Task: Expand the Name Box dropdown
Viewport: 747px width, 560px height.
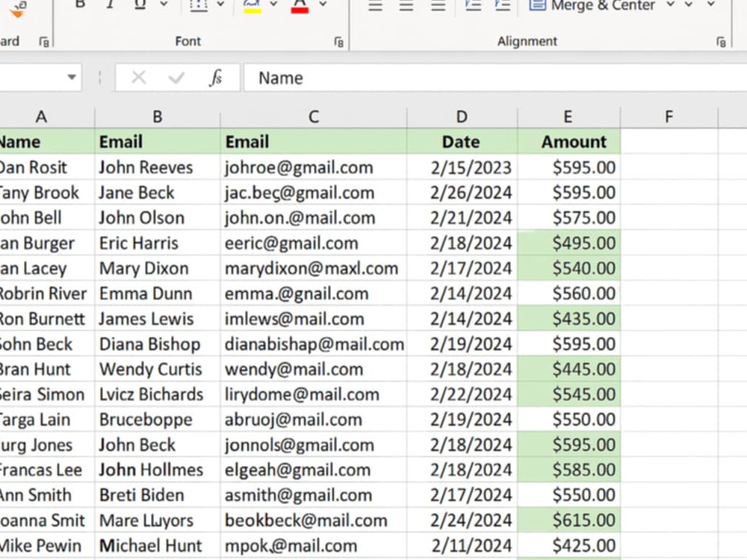Action: click(72, 77)
